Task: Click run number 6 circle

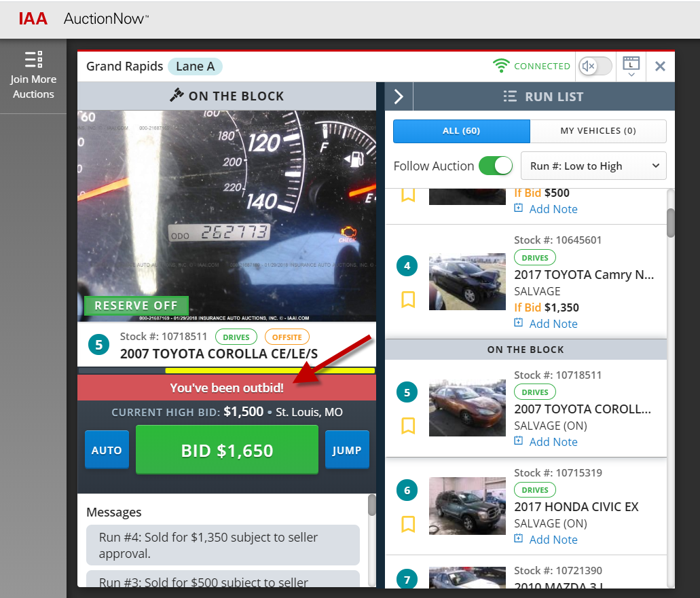Action: coord(407,491)
